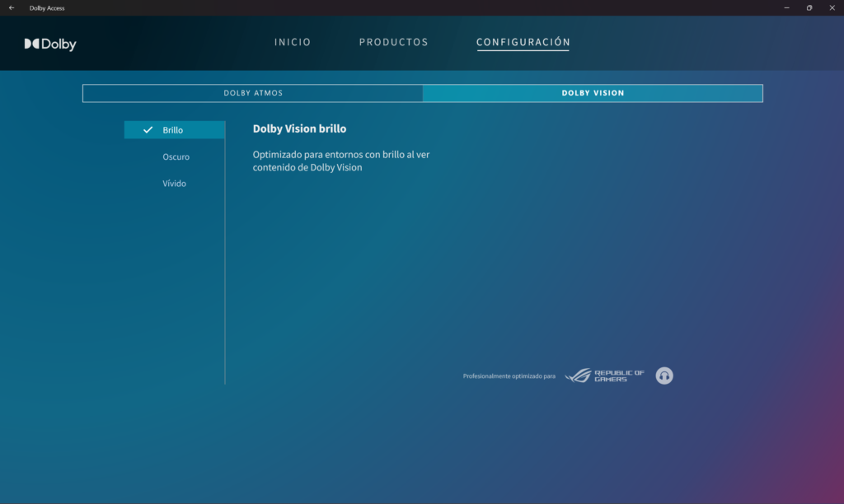Image resolution: width=844 pixels, height=504 pixels.
Task: Select the Brillo picture mode
Action: click(173, 130)
